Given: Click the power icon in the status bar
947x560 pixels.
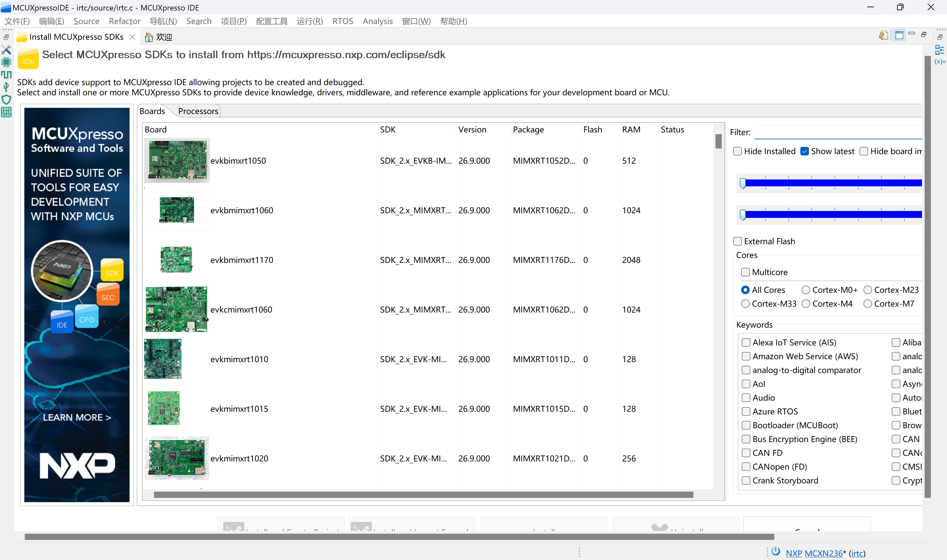Looking at the screenshot, I should click(776, 551).
